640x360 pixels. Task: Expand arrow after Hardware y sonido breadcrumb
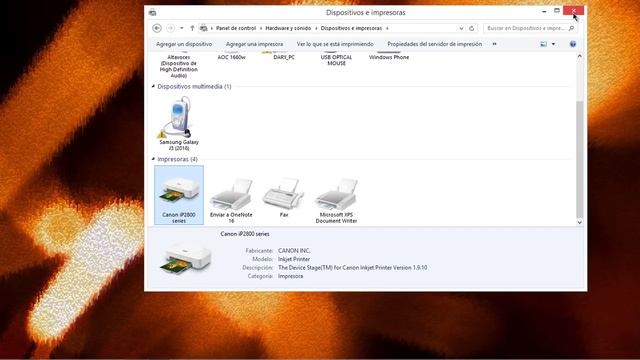coord(316,28)
